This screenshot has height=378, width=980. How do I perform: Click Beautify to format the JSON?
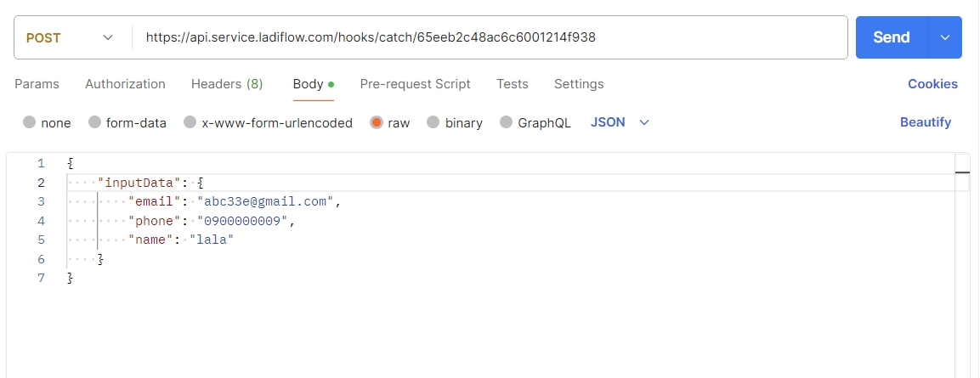pos(926,122)
